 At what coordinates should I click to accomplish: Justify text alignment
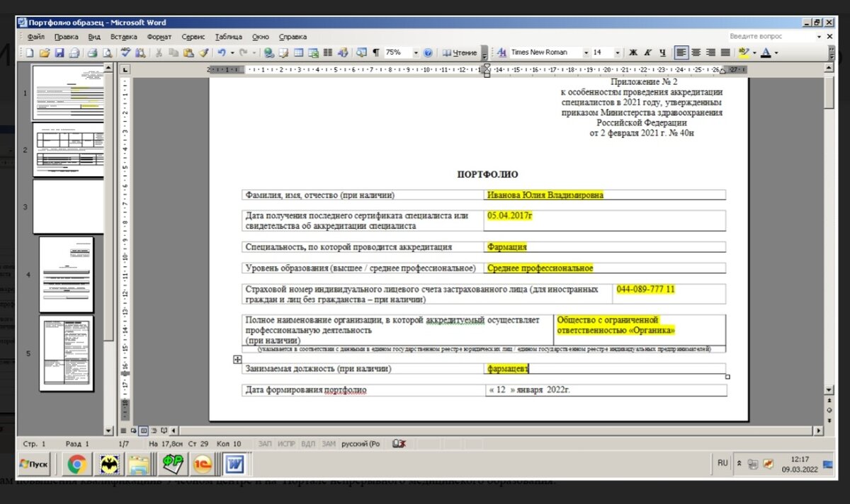click(725, 52)
